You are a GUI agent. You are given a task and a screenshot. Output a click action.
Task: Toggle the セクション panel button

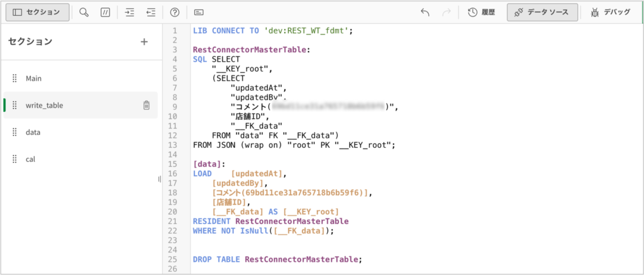[x=37, y=12]
